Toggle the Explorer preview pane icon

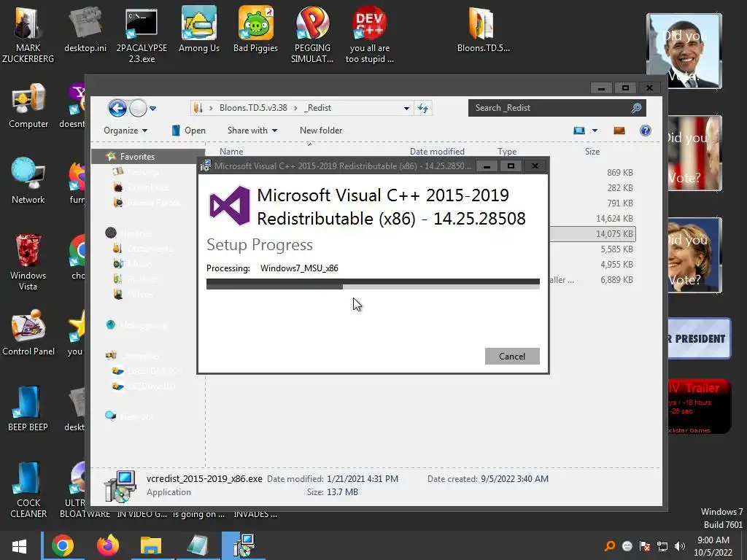[619, 131]
